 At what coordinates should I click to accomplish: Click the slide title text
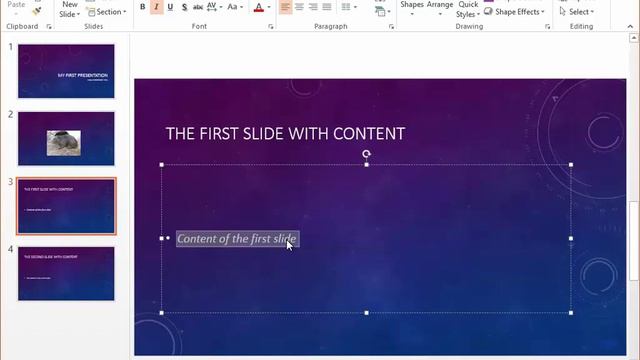(285, 134)
